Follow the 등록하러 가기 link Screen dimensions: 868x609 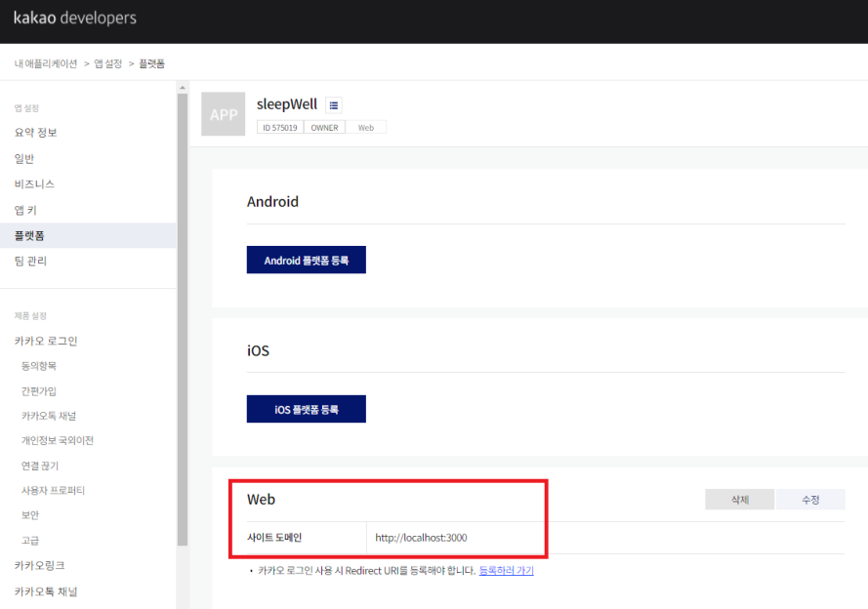[506, 570]
